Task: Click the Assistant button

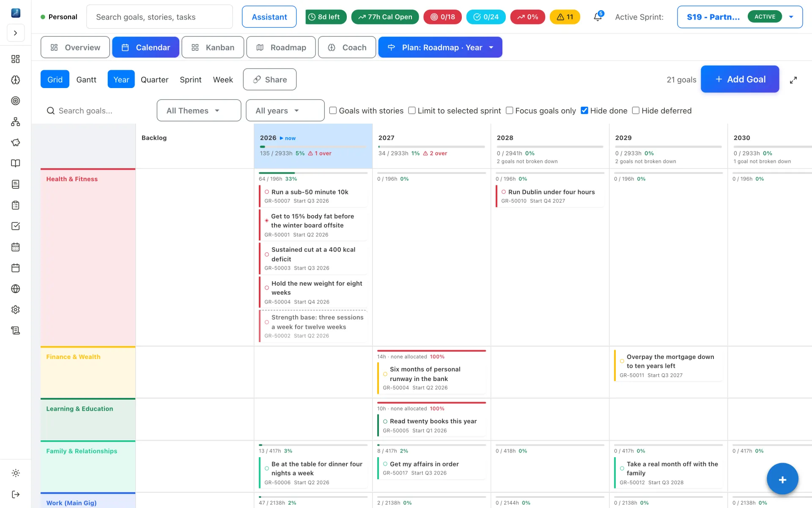Action: click(x=269, y=17)
